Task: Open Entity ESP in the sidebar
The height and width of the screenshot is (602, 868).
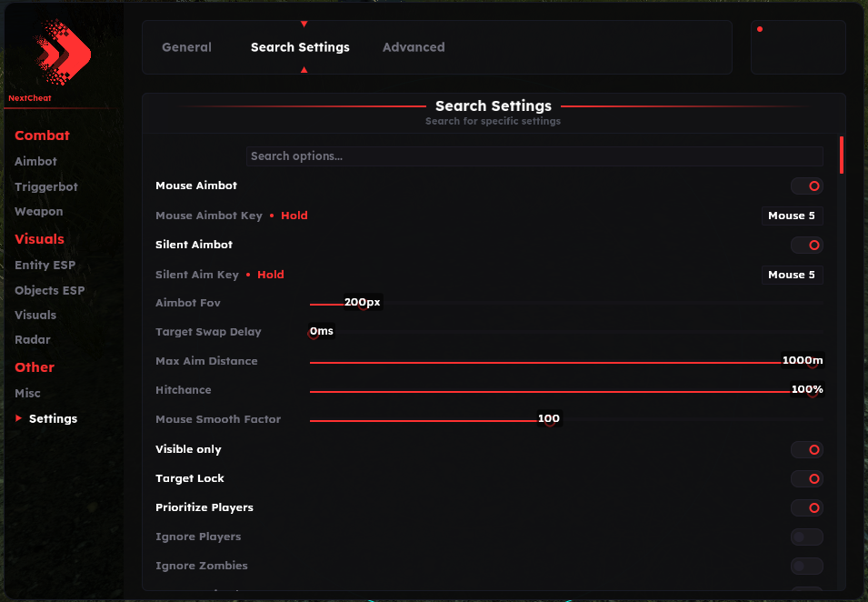Action: 45,266
